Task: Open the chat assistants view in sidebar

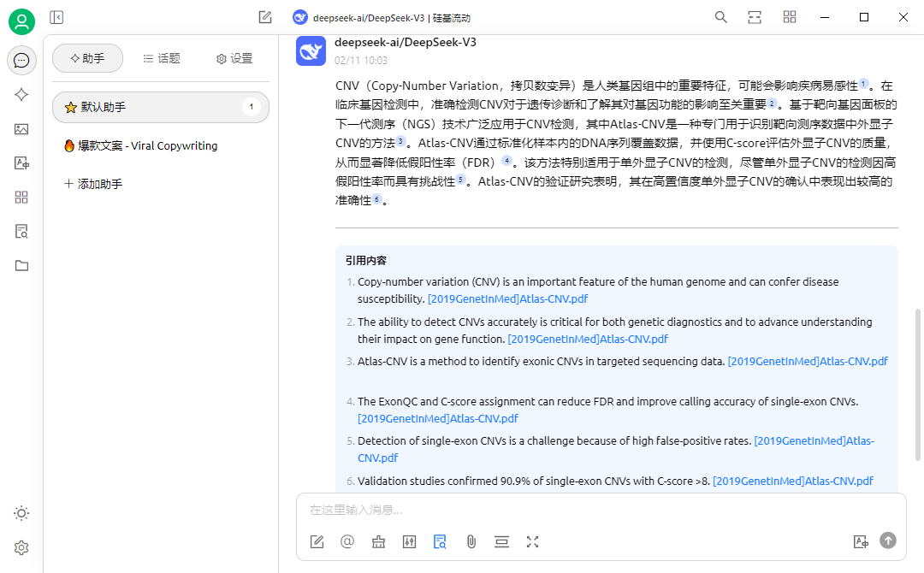Action: point(21,60)
